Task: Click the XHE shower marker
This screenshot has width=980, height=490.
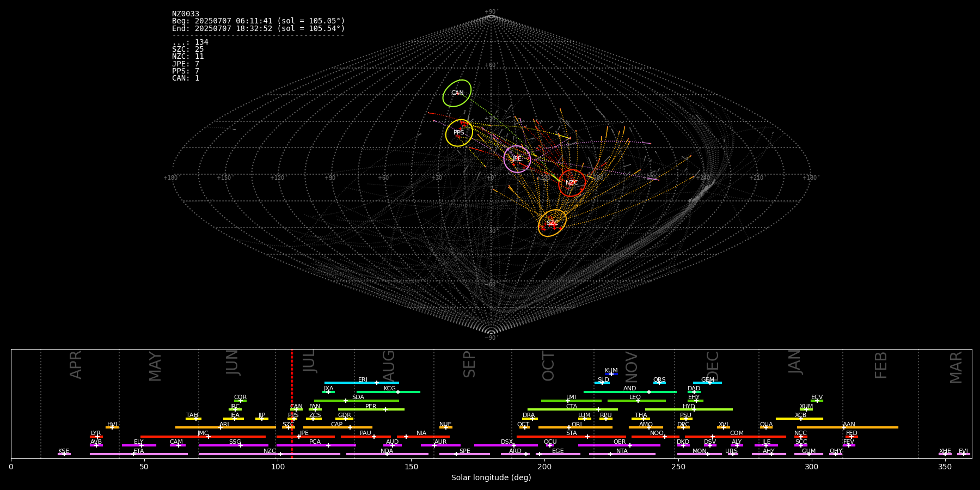Action: [x=945, y=454]
